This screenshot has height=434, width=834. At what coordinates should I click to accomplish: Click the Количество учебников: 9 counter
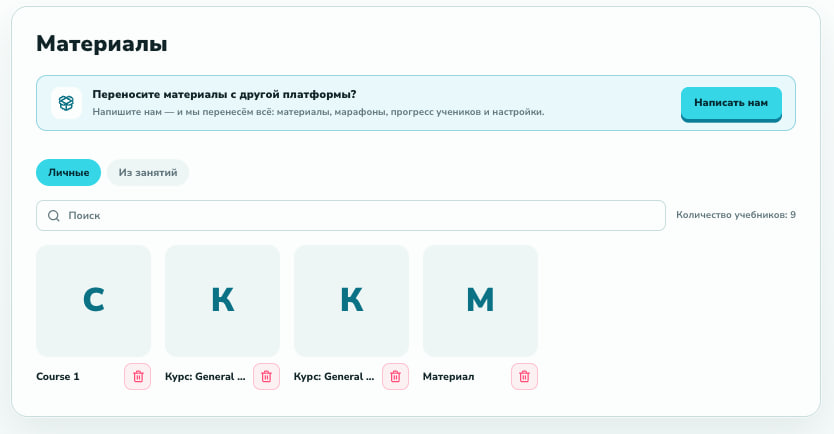coord(736,215)
